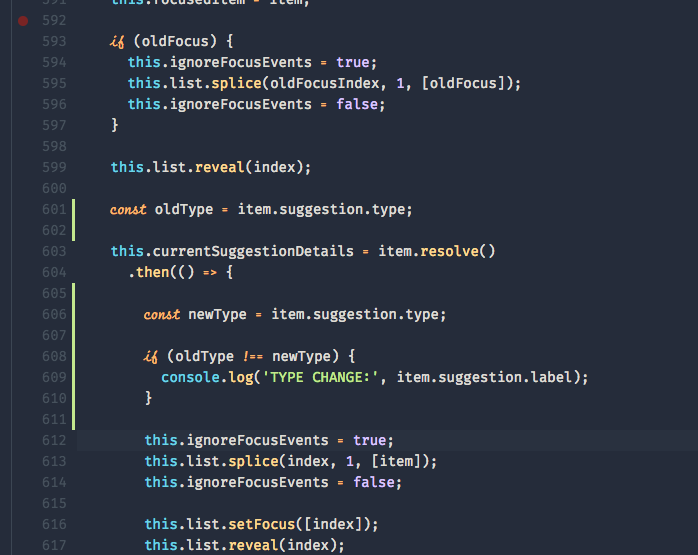Viewport: 698px width, 555px height.
Task: Click '.then' on line 604
Action: tap(149, 272)
